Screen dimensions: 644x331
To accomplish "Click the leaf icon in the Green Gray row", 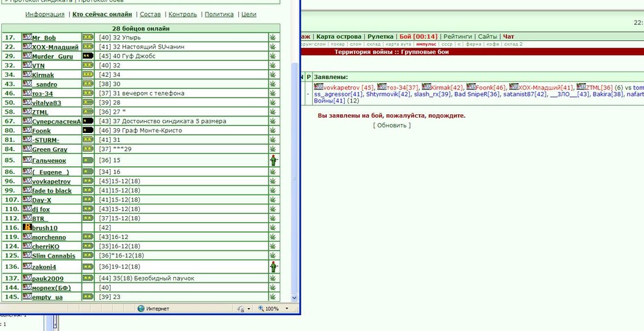I will [273, 149].
